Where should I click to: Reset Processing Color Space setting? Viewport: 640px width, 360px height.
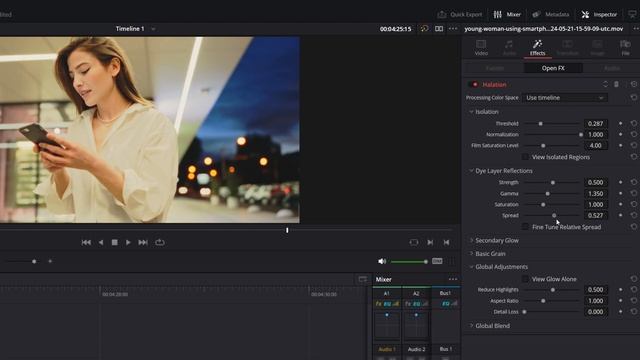(x=633, y=98)
